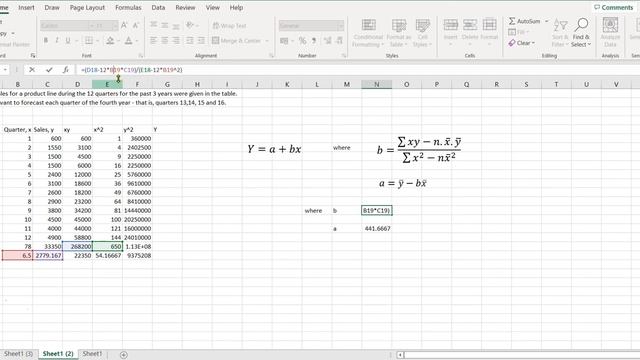This screenshot has height=360, width=640.
Task: Click AutoSum button
Action: click(524, 21)
